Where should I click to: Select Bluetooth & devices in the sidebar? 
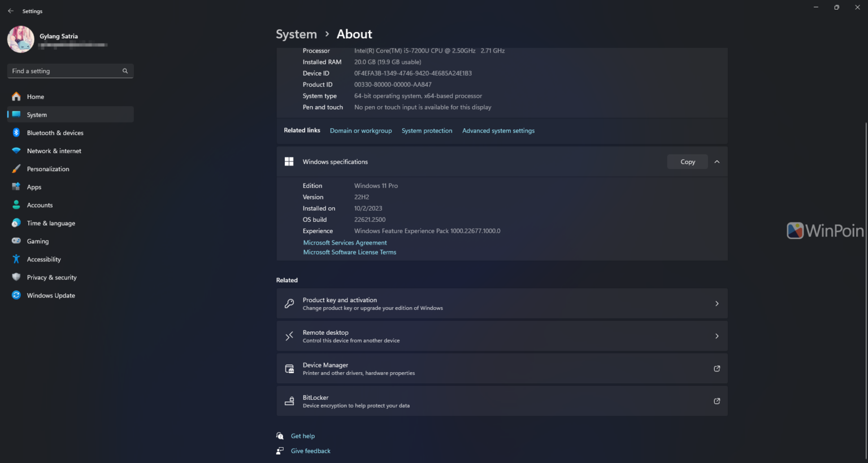[x=55, y=133]
